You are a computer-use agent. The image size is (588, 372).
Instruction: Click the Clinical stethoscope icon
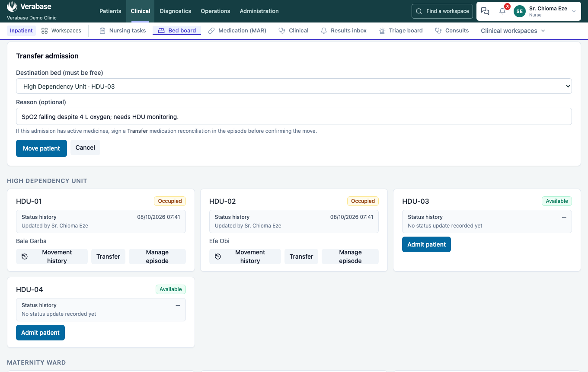coord(282,31)
